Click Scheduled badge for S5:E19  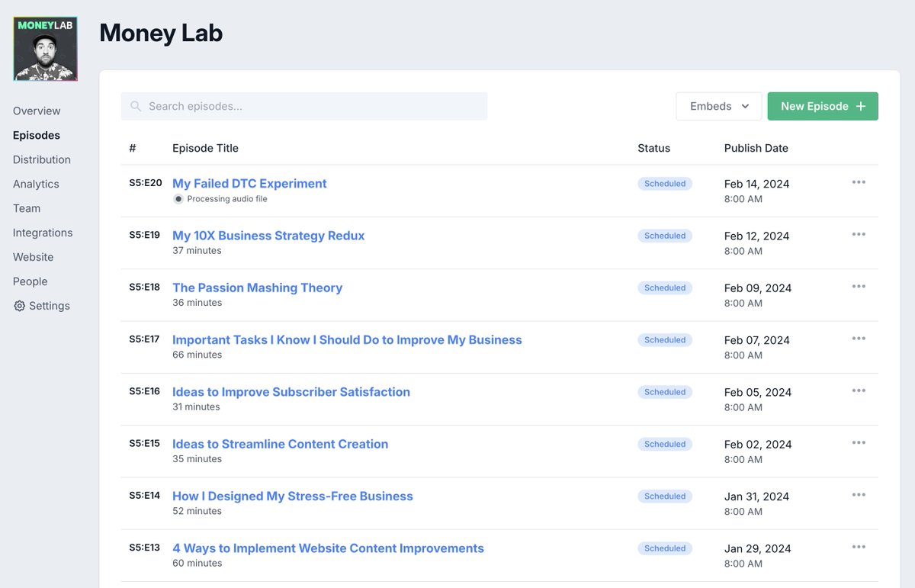click(x=665, y=236)
